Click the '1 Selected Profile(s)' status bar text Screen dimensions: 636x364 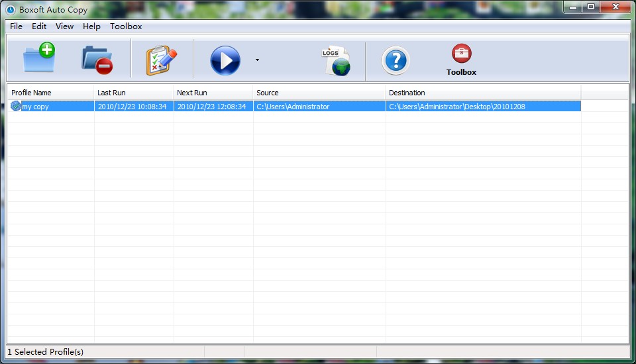(46, 352)
